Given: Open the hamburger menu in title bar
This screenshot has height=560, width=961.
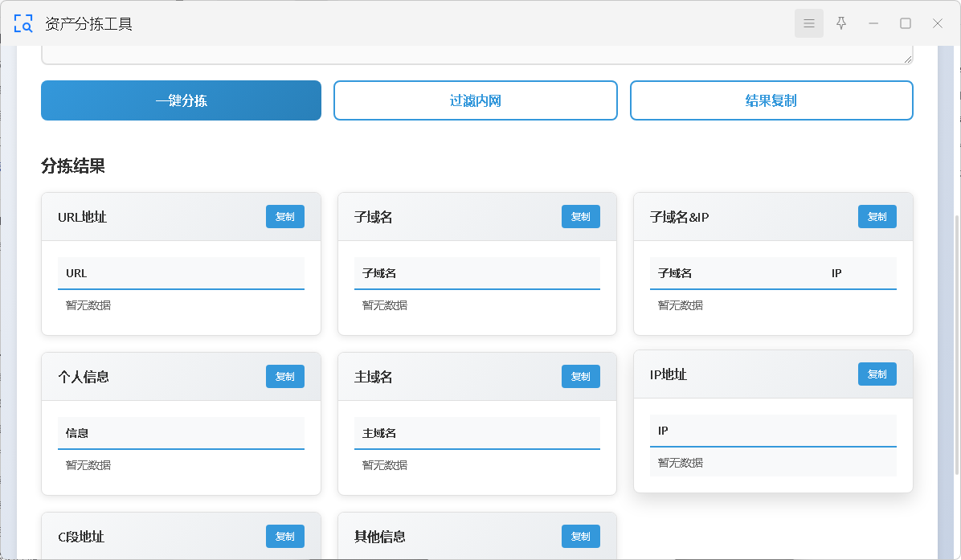Looking at the screenshot, I should 808,23.
